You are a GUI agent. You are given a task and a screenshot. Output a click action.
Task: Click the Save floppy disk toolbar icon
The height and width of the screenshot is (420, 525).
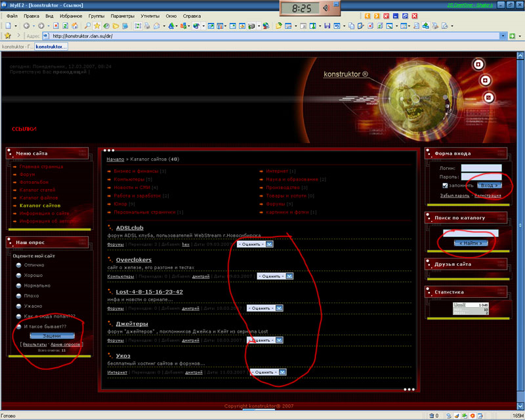pyautogui.click(x=327, y=26)
